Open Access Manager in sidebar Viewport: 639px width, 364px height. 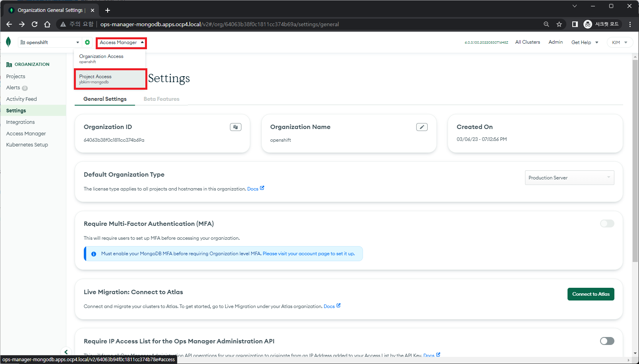26,134
